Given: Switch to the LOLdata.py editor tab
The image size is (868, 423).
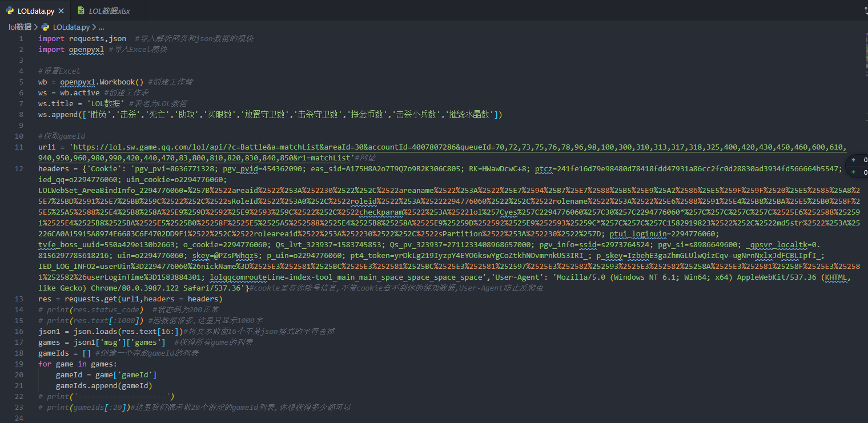Looking at the screenshot, I should [37, 11].
